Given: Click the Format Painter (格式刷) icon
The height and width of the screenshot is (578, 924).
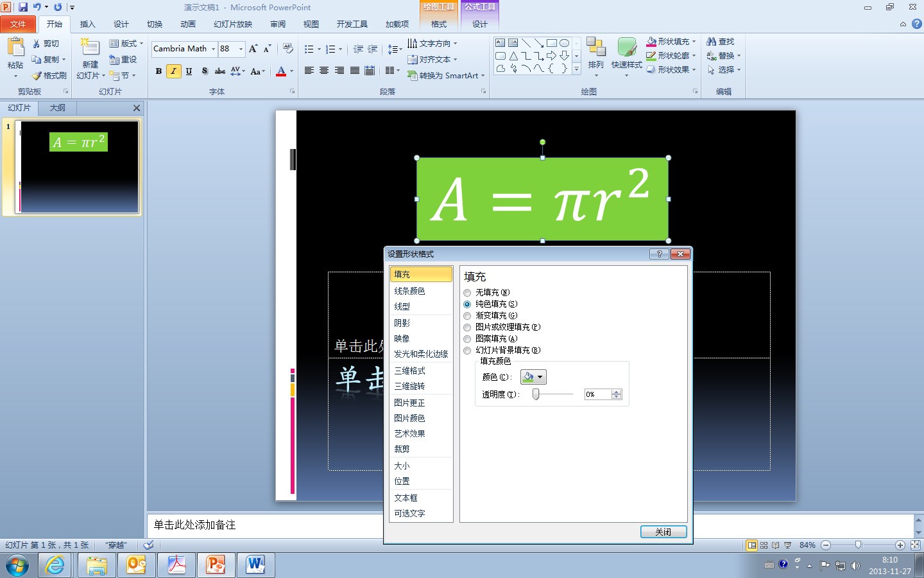Looking at the screenshot, I should [49, 76].
